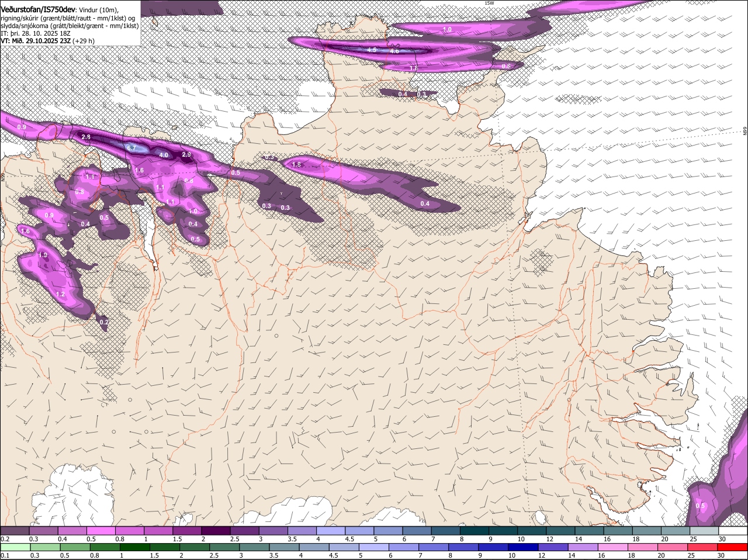
Task: Click the 2.9 snowfall value on the map
Action: [186, 154]
